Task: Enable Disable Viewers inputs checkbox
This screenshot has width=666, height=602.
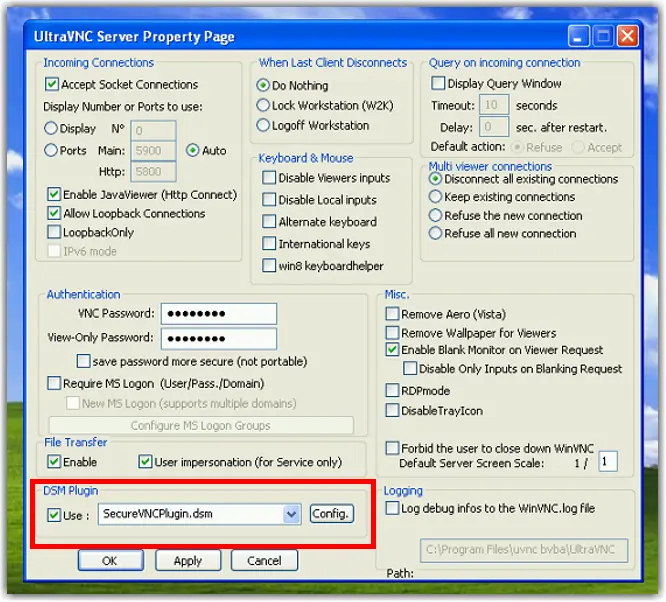Action: 269,177
